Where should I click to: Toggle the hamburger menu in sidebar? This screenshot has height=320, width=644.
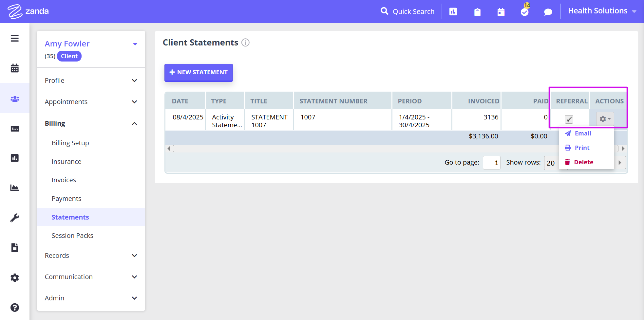[x=15, y=38]
